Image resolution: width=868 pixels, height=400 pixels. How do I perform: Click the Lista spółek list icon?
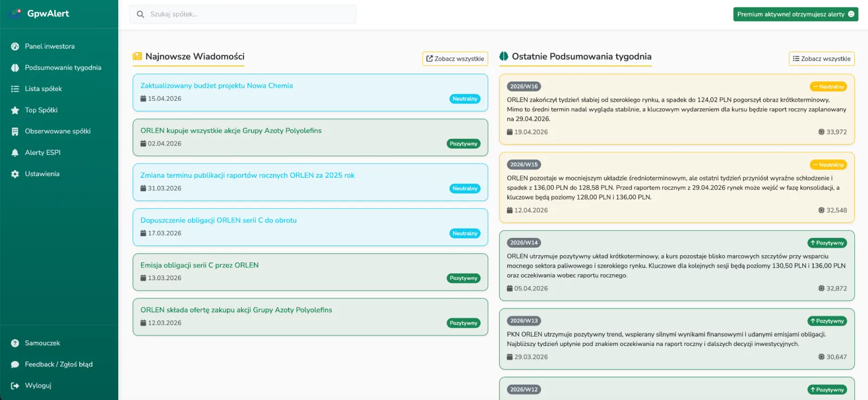15,89
